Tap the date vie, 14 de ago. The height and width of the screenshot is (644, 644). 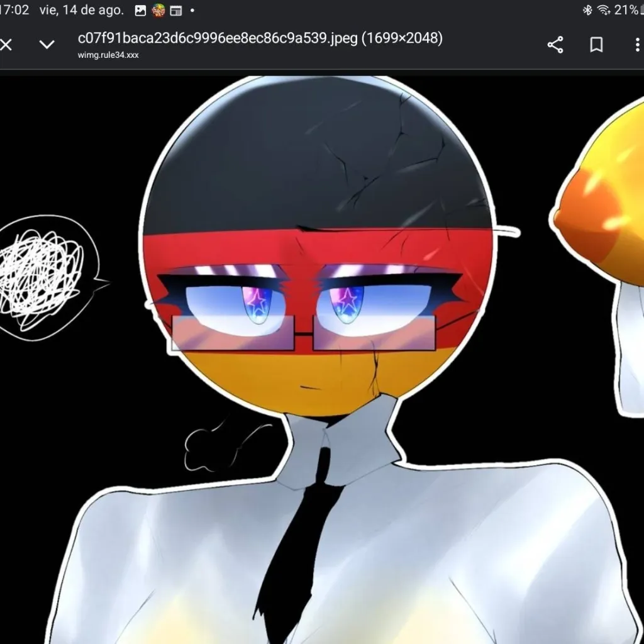pyautogui.click(x=81, y=10)
